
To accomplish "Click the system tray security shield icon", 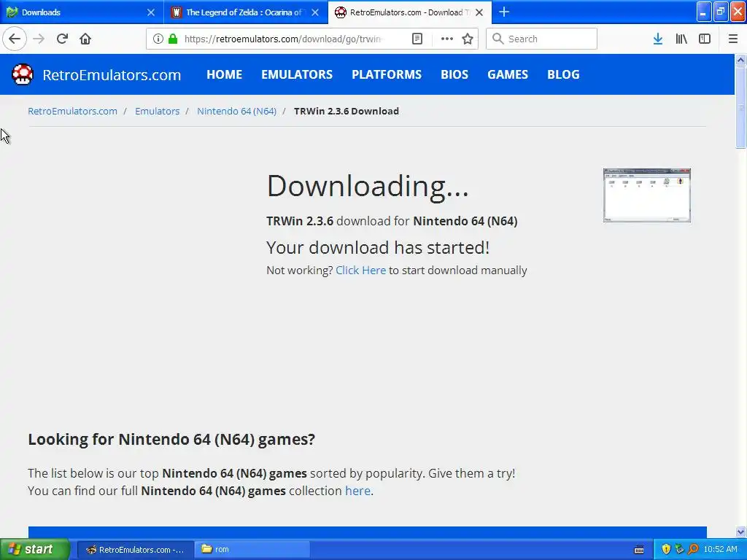I will pos(666,549).
